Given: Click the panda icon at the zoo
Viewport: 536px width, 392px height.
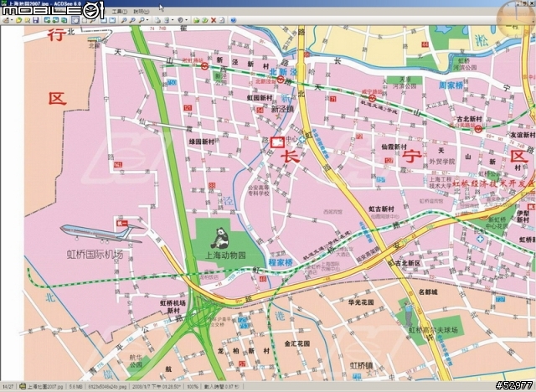Looking at the screenshot, I should point(219,238).
